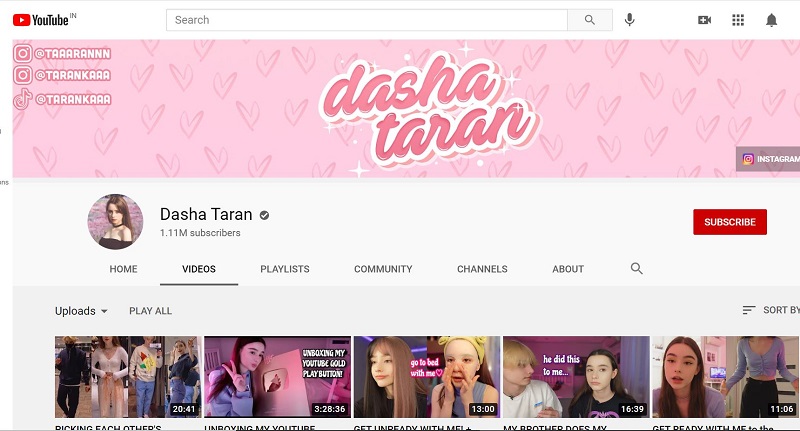
Task: Open the create video camera icon
Action: point(705,20)
